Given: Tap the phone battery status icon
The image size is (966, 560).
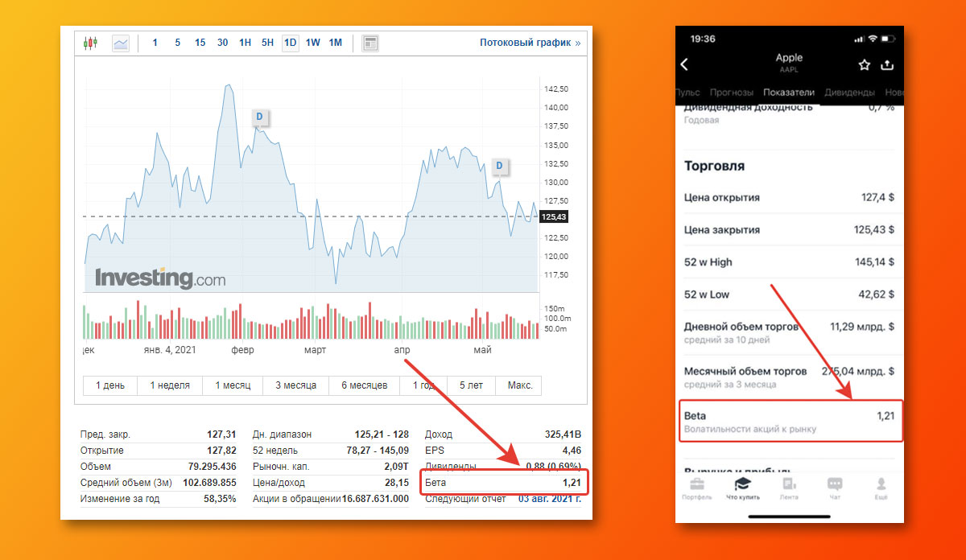Looking at the screenshot, I should coord(890,39).
